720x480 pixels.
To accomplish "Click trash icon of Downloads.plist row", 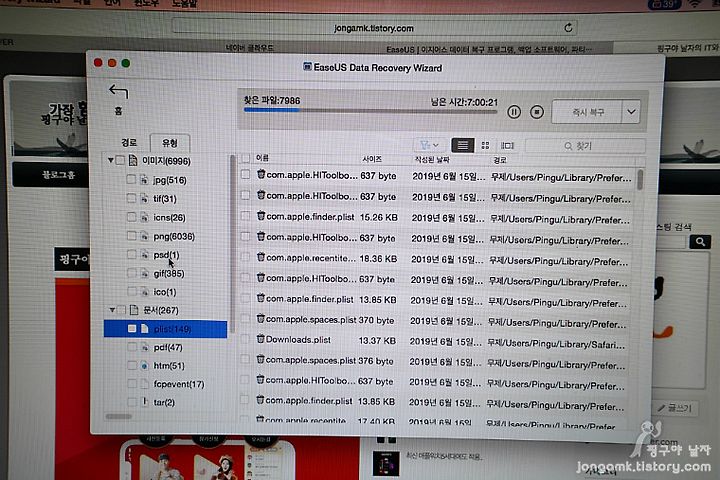I will tap(260, 339).
